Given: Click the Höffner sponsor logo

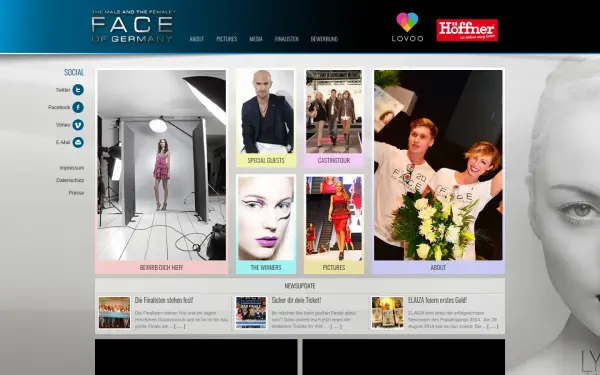Looking at the screenshot, I should point(467,30).
